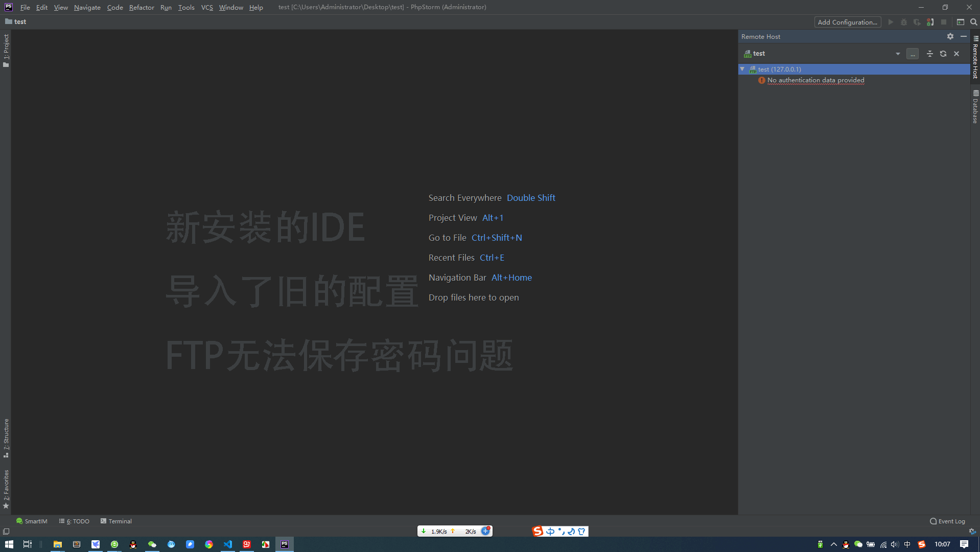980x552 pixels.
Task: Collapse all nodes in Remote Host panel
Action: (x=929, y=54)
